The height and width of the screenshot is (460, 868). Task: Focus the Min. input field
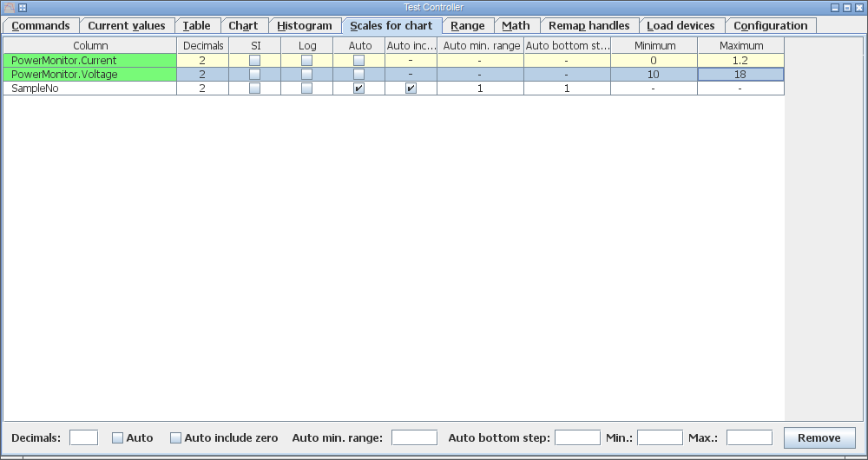click(660, 437)
